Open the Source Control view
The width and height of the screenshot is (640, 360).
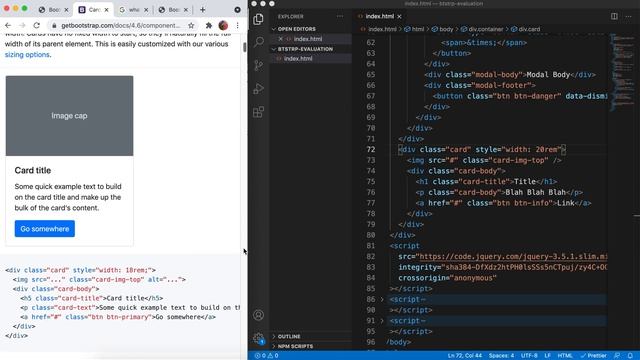[x=258, y=65]
